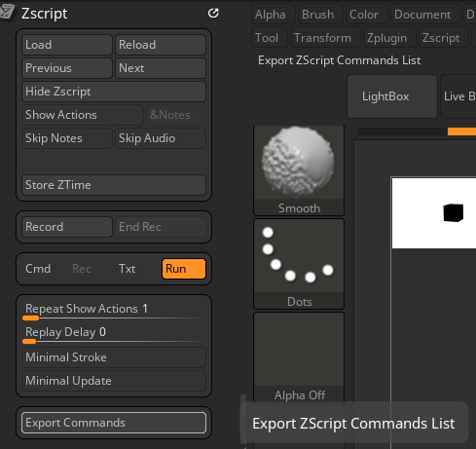Open the Alpha Off selector
This screenshot has height=449, width=476.
(x=299, y=357)
